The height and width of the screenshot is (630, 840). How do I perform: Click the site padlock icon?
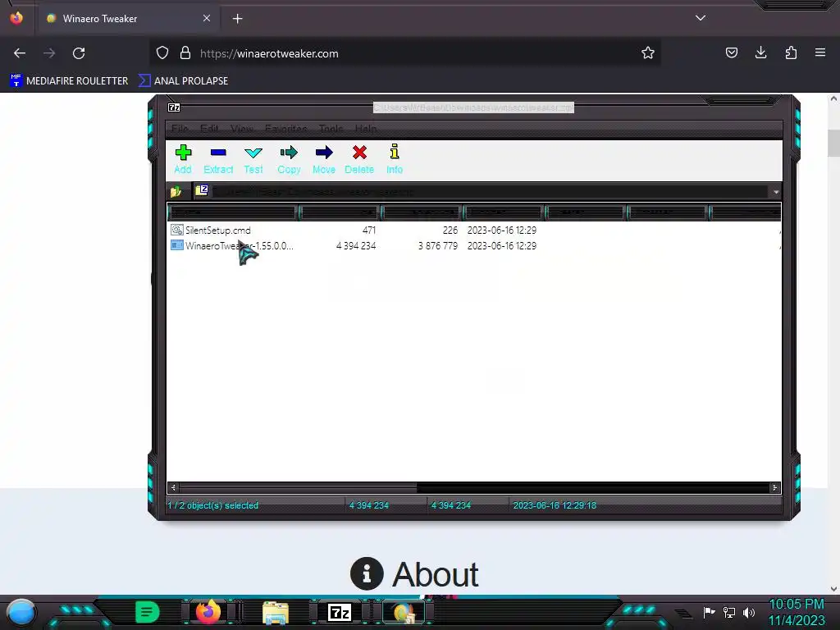click(185, 53)
